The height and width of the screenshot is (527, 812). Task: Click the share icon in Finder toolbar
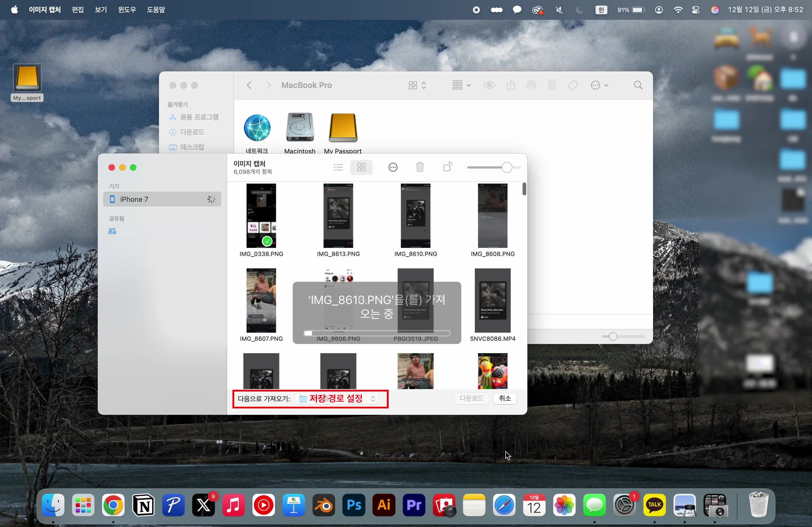511,85
